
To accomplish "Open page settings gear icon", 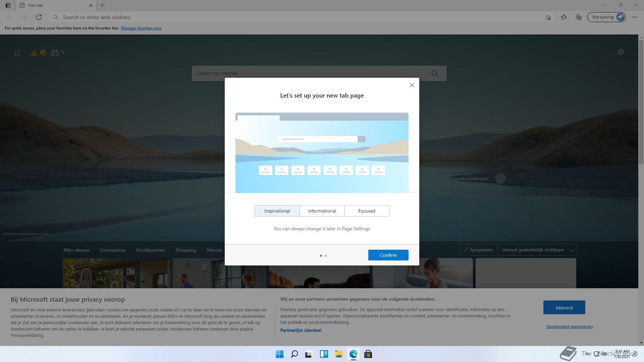I will pos(621,52).
